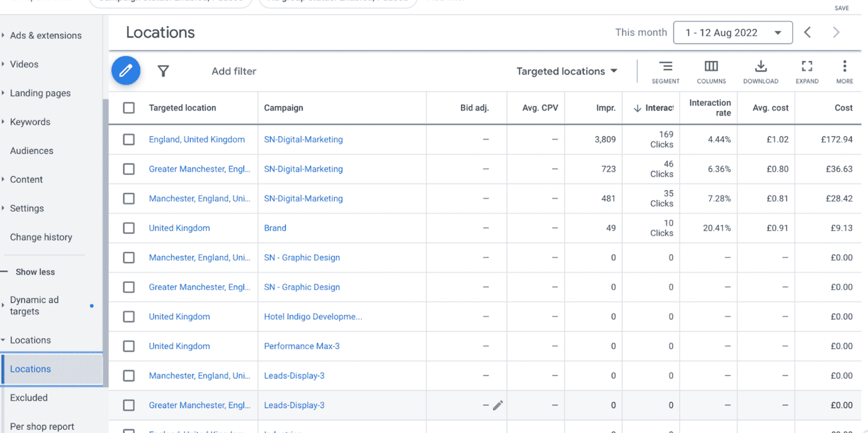This screenshot has height=433, width=868.
Task: Click the Hotel Indigo Development campaign link
Action: click(312, 316)
